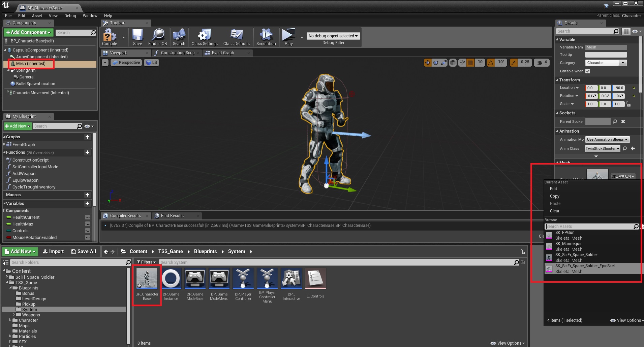
Task: Toggle the Editable when checkbox
Action: coord(588,71)
